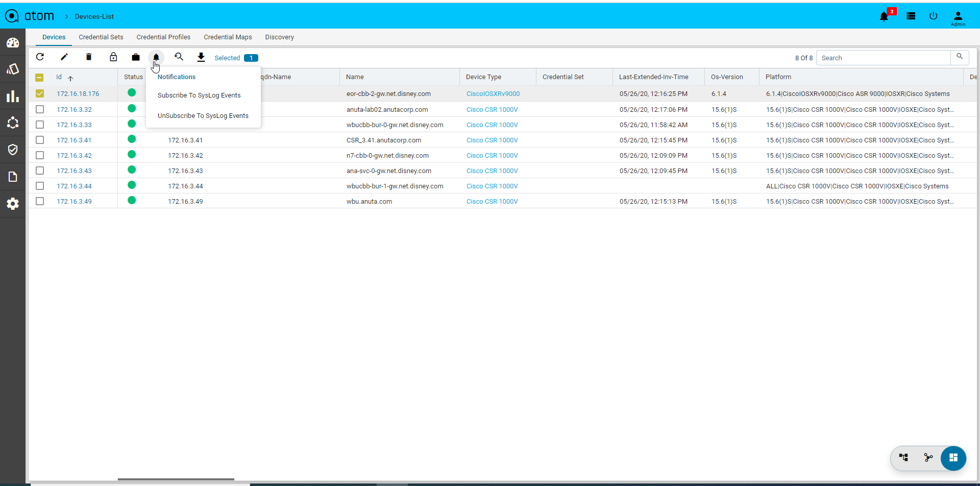This screenshot has height=486, width=980.
Task: Check the 172.16.3.42 row checkbox
Action: tap(40, 155)
